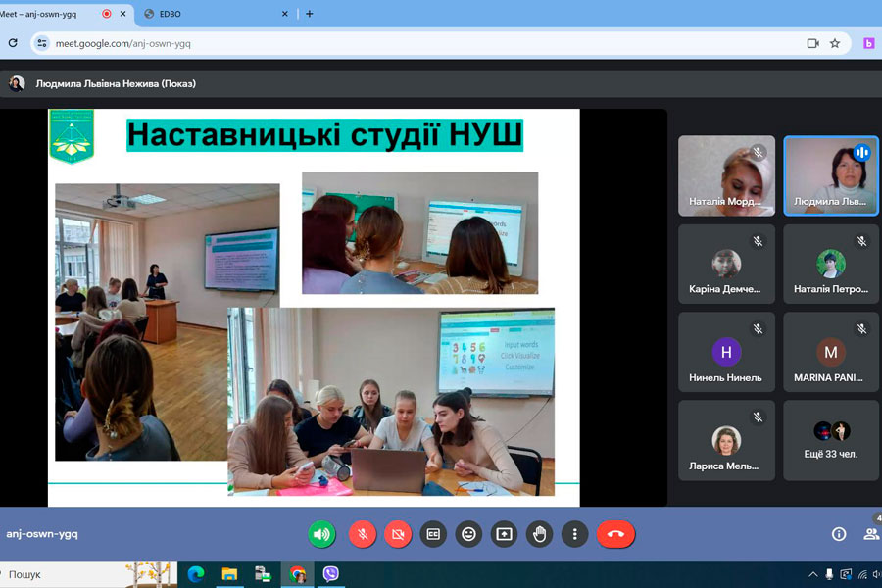Image resolution: width=882 pixels, height=588 pixels.
Task: Unmute the microphone in call controls
Action: click(x=363, y=534)
